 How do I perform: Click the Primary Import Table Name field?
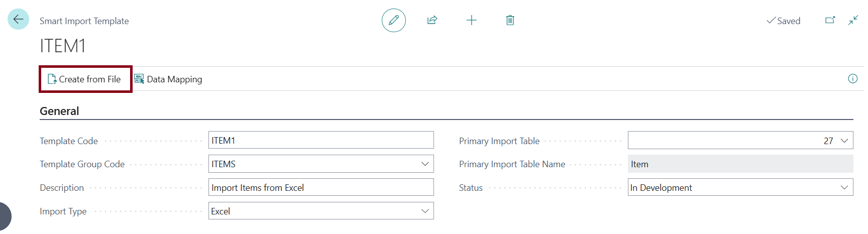(740, 164)
